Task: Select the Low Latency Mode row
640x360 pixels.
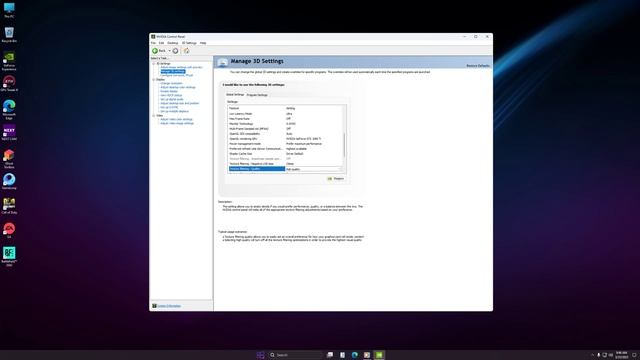Action: (285, 114)
